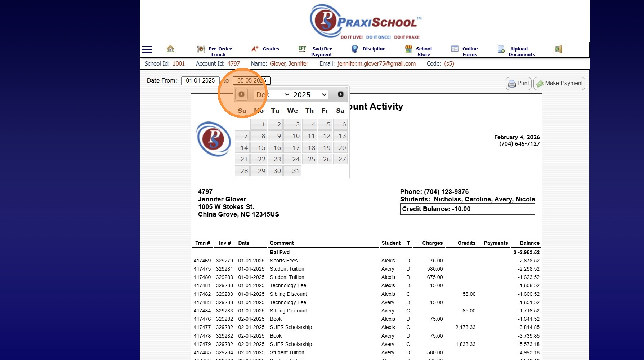Click the Sports Fees comment
This screenshot has width=644, height=360.
click(284, 261)
